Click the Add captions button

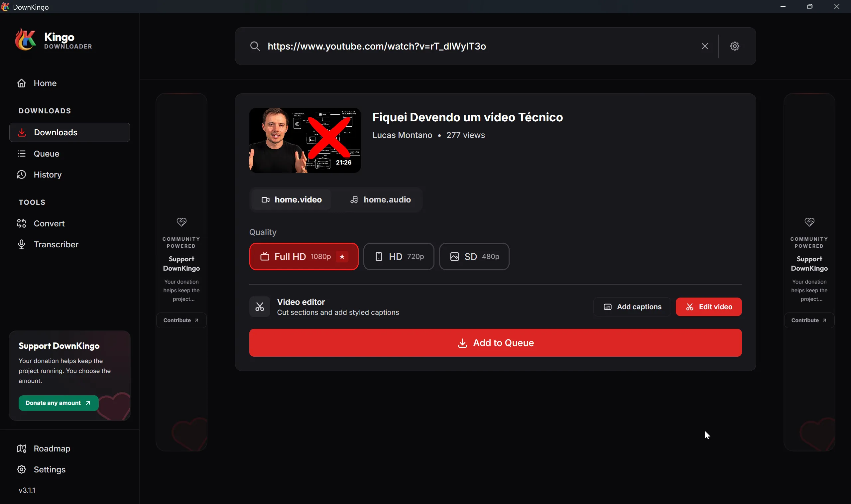[x=632, y=307]
